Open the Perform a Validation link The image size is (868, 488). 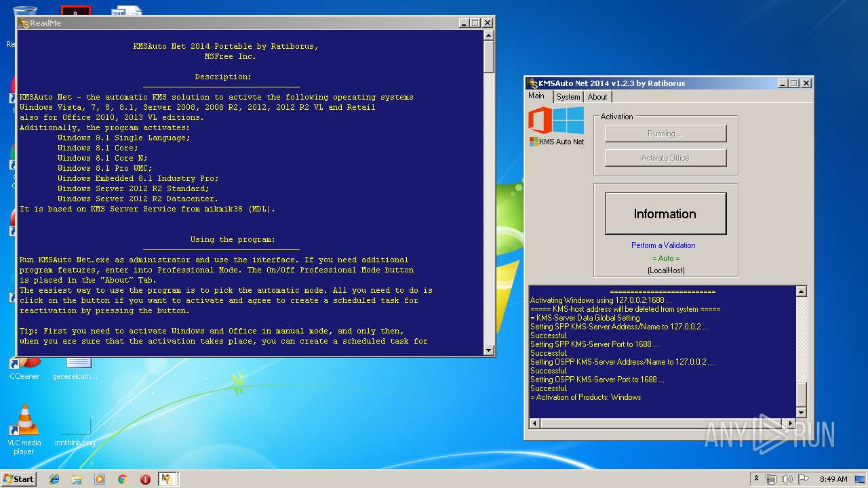click(x=663, y=245)
